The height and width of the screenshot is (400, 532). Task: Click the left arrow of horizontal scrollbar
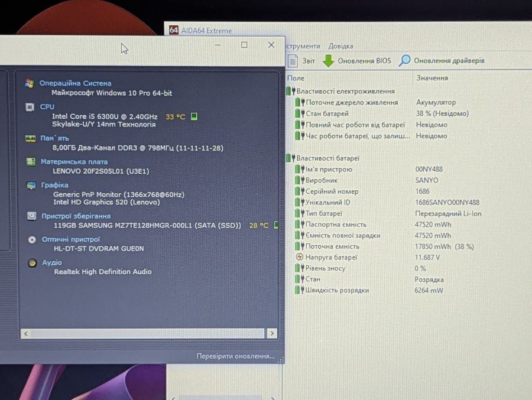[x=26, y=334]
